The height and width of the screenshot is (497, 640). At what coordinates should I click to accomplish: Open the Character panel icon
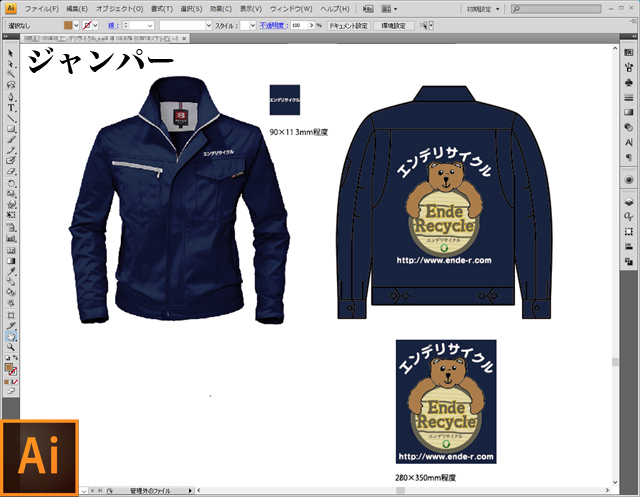pyautogui.click(x=629, y=142)
